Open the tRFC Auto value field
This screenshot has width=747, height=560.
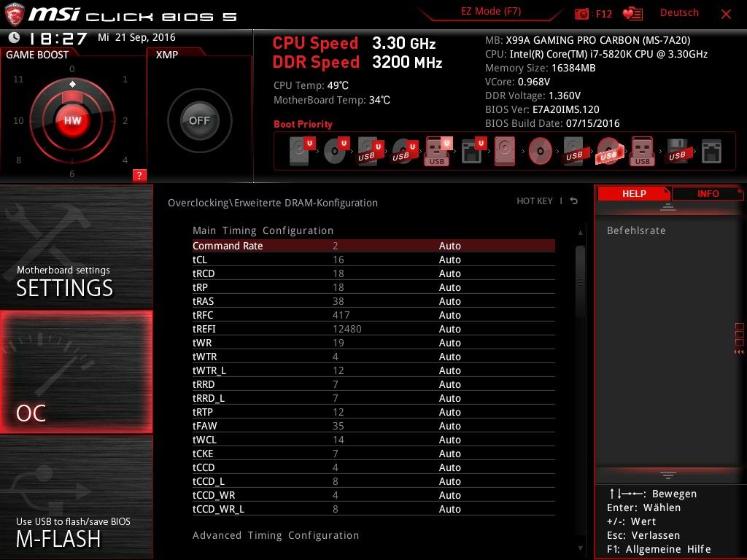(x=449, y=315)
